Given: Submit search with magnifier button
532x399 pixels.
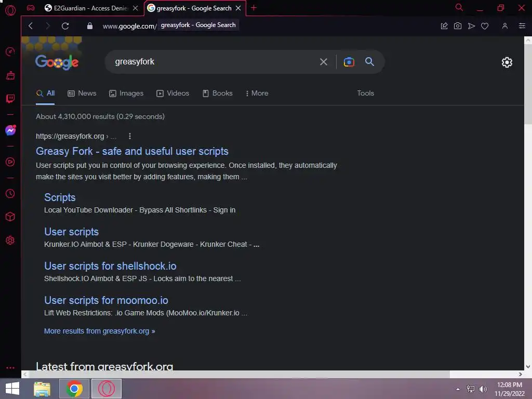Looking at the screenshot, I should [369, 61].
